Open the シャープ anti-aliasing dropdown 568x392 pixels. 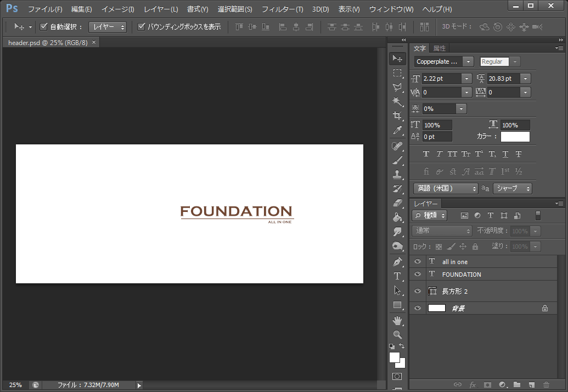(x=512, y=188)
